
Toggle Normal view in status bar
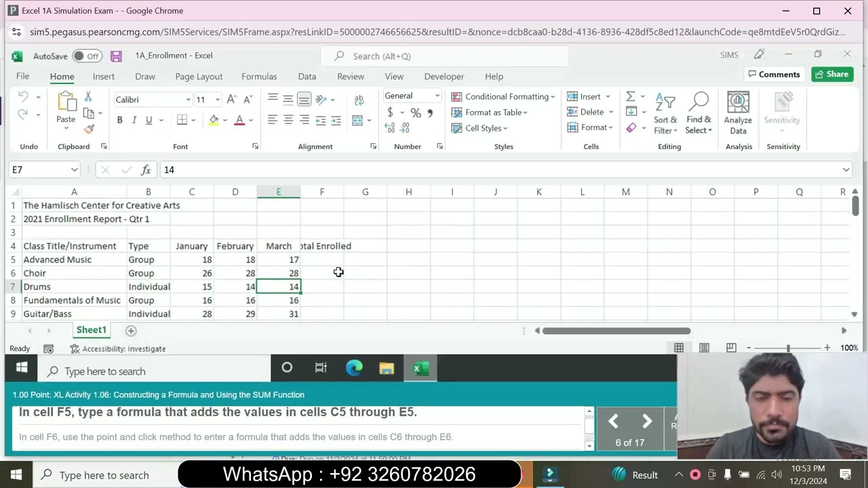[x=679, y=348]
